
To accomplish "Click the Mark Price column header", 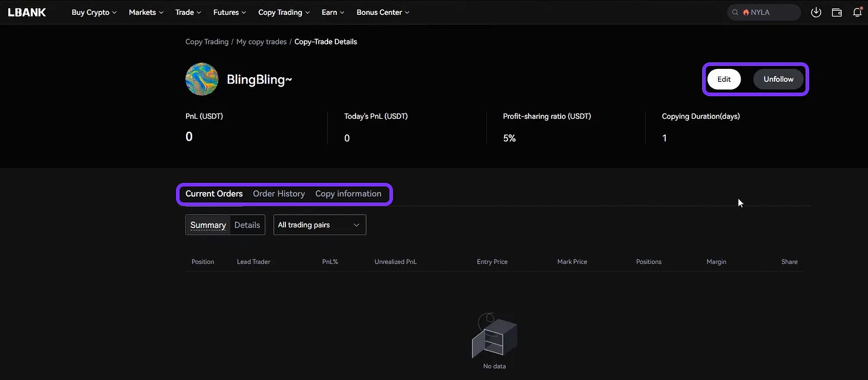I will pos(572,262).
